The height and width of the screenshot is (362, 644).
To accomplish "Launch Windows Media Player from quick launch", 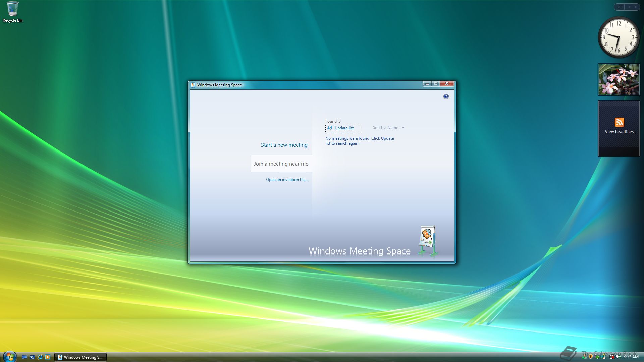I will point(48,357).
